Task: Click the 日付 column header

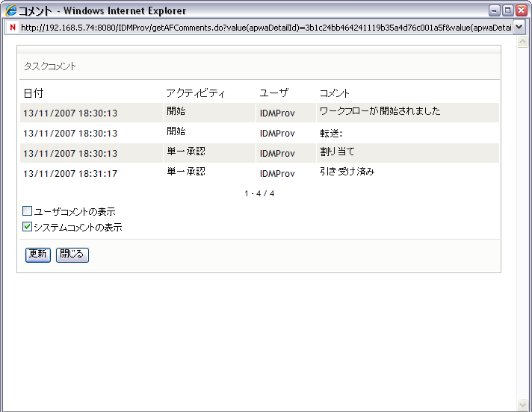Action: 33,93
